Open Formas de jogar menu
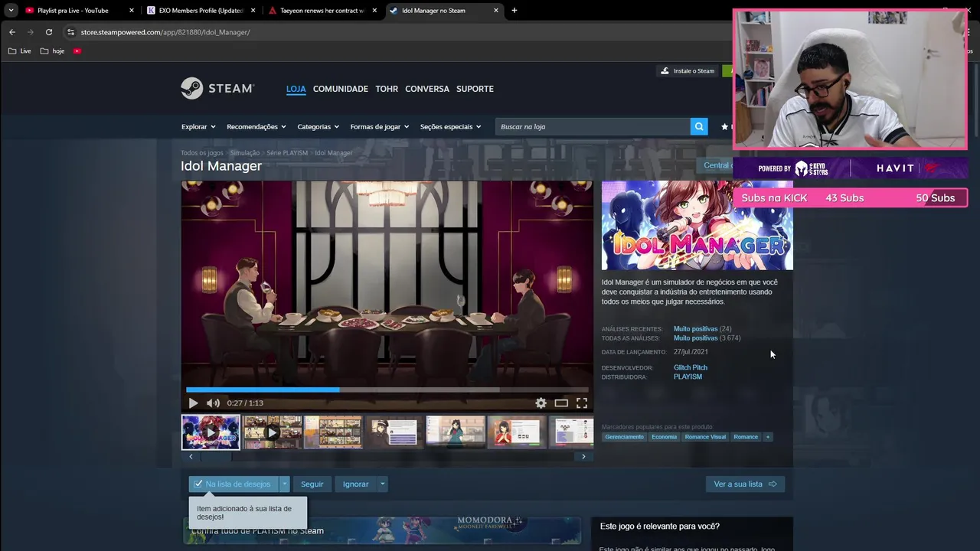Image resolution: width=980 pixels, height=551 pixels. [x=380, y=126]
